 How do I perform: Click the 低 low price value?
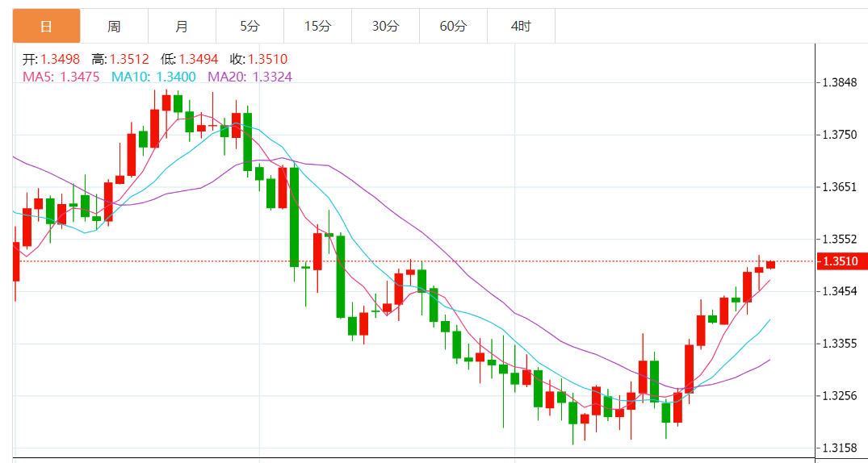click(x=197, y=60)
